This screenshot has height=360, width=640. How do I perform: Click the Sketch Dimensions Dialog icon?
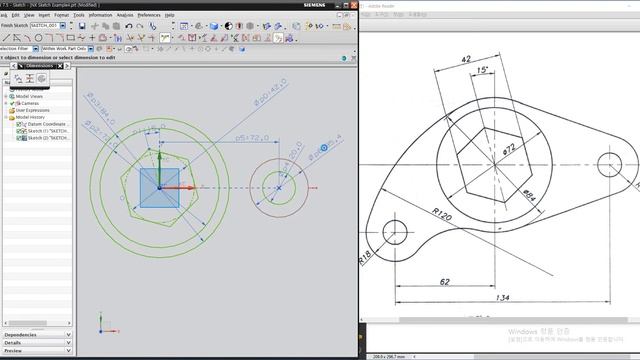pos(18,78)
